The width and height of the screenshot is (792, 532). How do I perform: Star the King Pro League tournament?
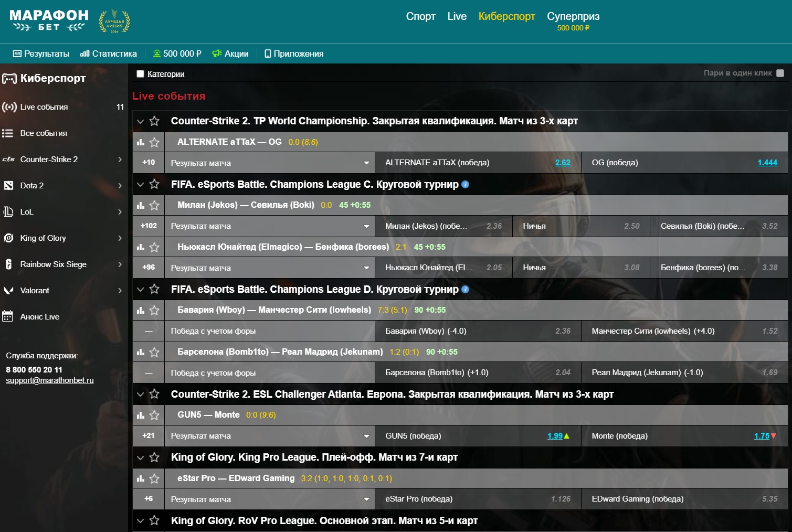tap(154, 457)
